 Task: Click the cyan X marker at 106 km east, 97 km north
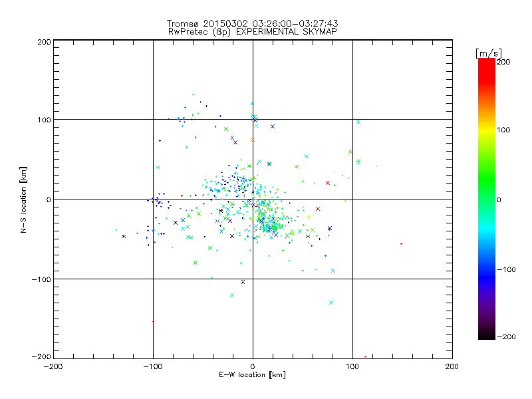(x=358, y=122)
